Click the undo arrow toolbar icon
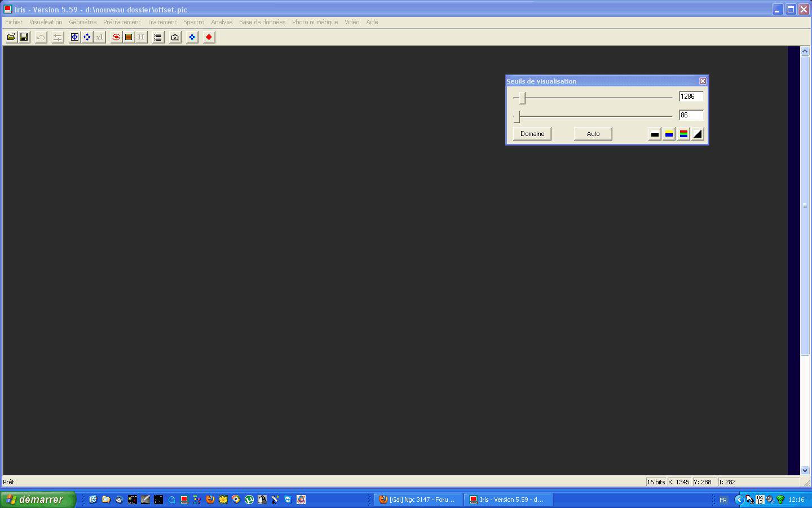 tap(41, 37)
